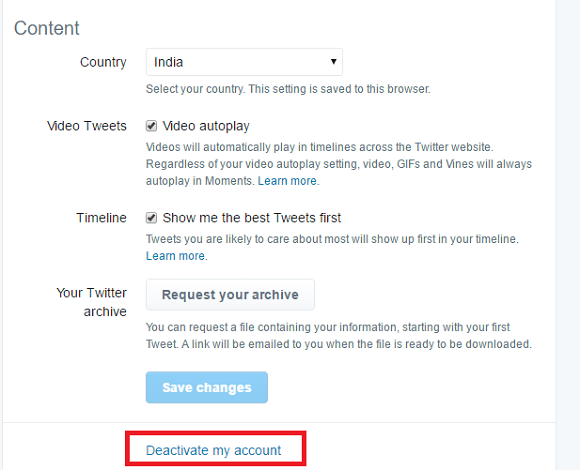Toggle the best Tweets first checkbox

[x=151, y=218]
